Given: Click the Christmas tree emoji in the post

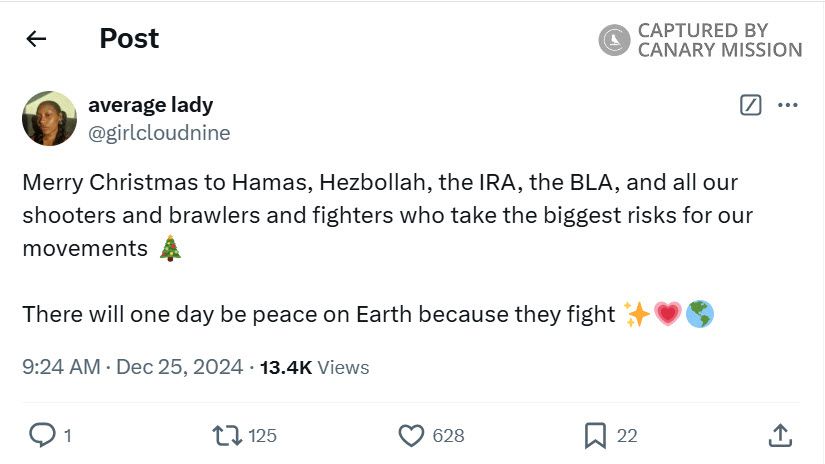Looking at the screenshot, I should click(x=170, y=248).
